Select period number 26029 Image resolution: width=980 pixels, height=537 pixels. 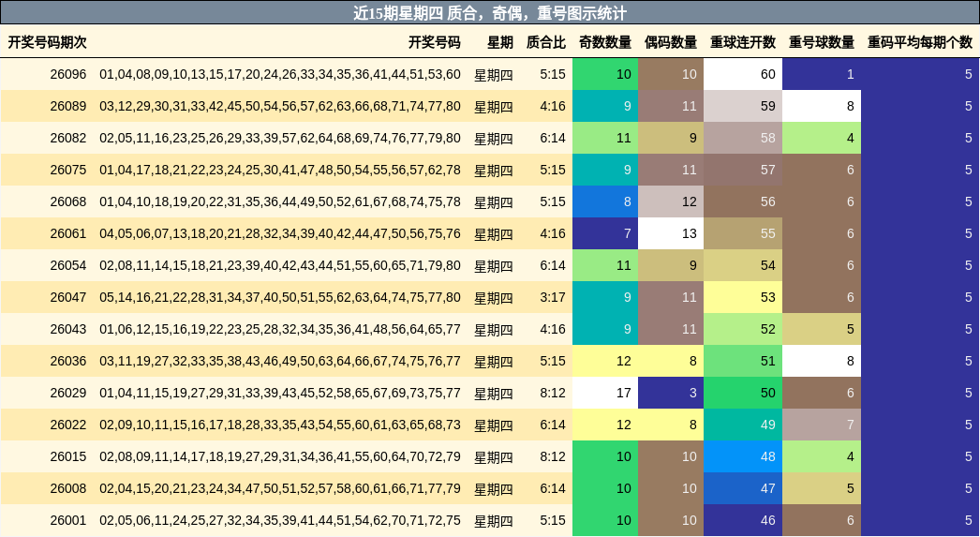[x=68, y=394]
